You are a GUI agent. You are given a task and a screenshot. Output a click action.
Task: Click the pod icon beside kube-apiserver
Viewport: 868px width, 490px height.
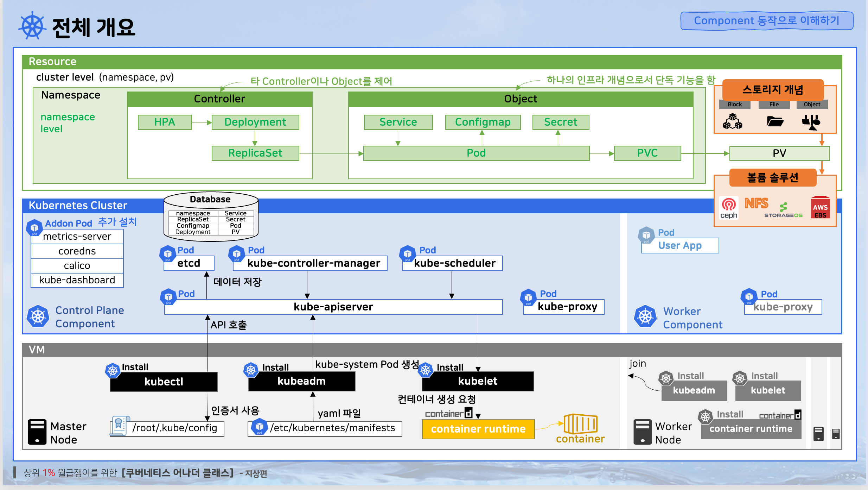click(x=168, y=297)
